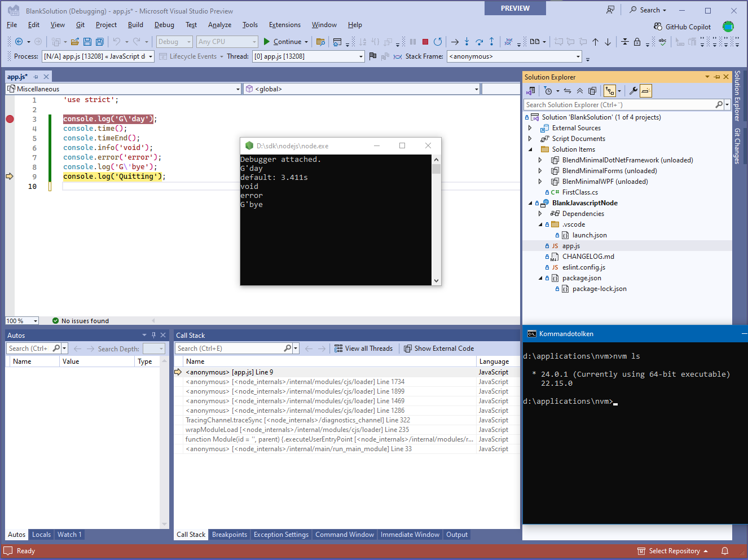Click Sync with Active Document in Solution Explorer
Viewport: 748px width, 560px height.
click(567, 90)
